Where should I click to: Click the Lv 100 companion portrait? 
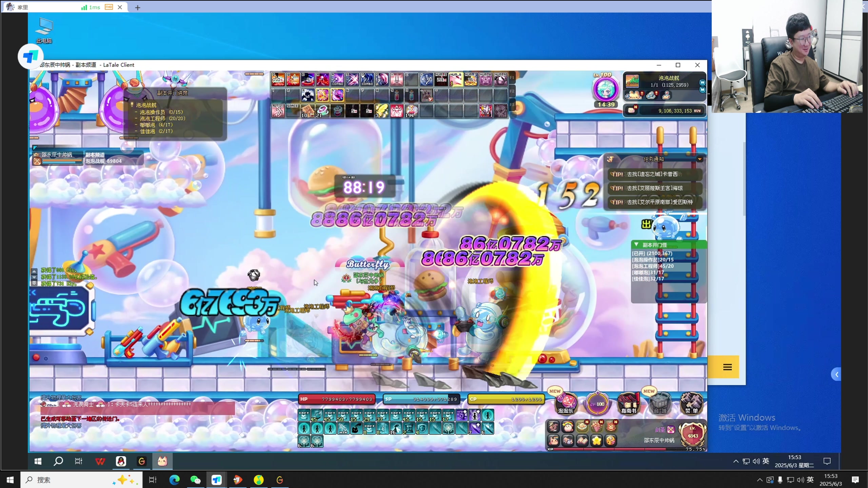pyautogui.click(x=606, y=89)
